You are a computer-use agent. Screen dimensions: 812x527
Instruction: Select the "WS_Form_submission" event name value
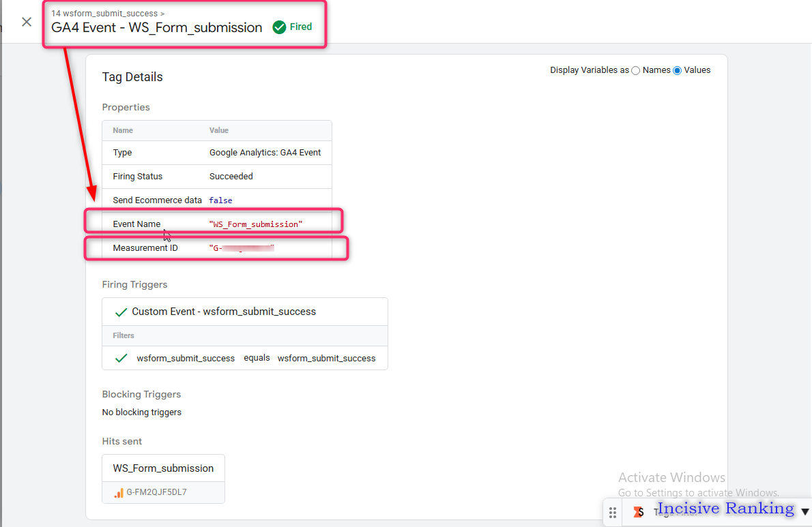tap(256, 224)
